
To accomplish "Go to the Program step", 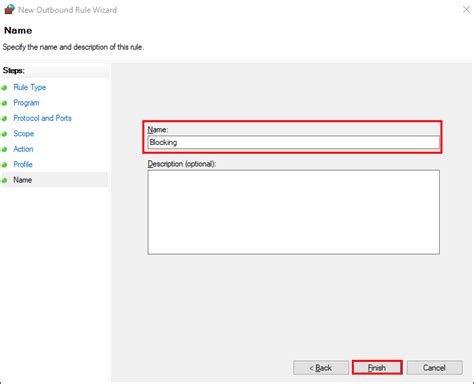I will (x=26, y=103).
